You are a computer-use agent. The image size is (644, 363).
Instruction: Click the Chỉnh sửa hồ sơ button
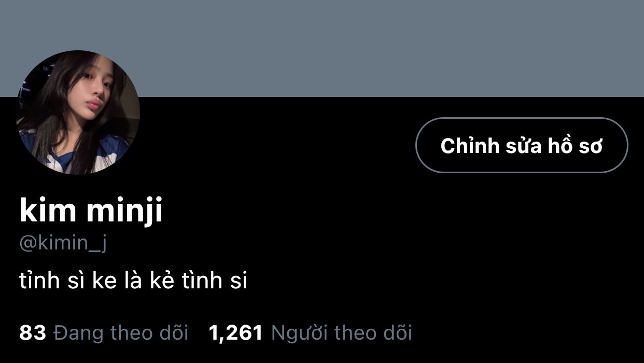[522, 145]
